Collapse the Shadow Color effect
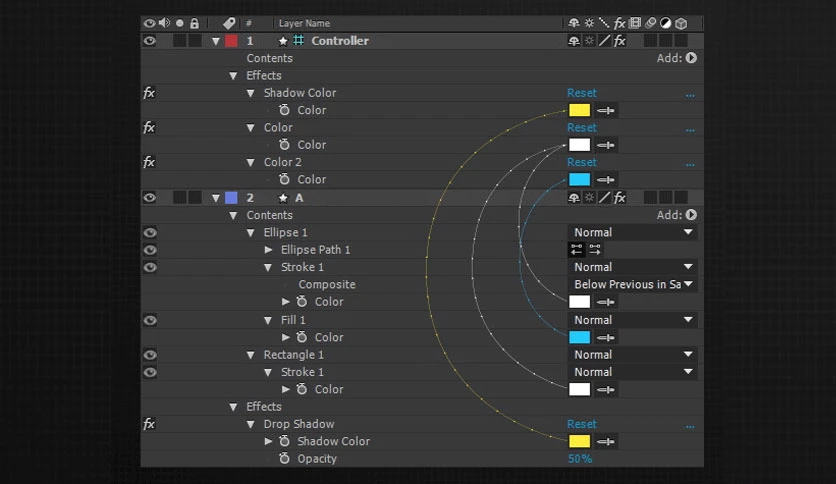Viewport: 836px width, 484px height. tap(251, 93)
